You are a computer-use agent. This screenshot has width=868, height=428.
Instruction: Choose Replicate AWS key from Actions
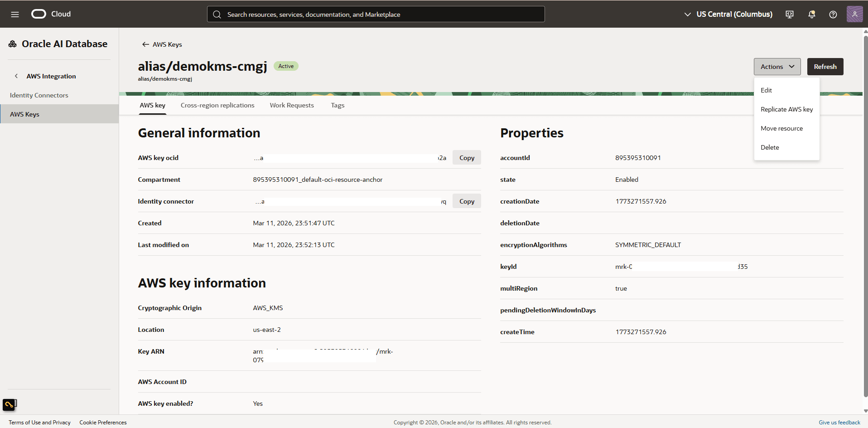tap(786, 109)
